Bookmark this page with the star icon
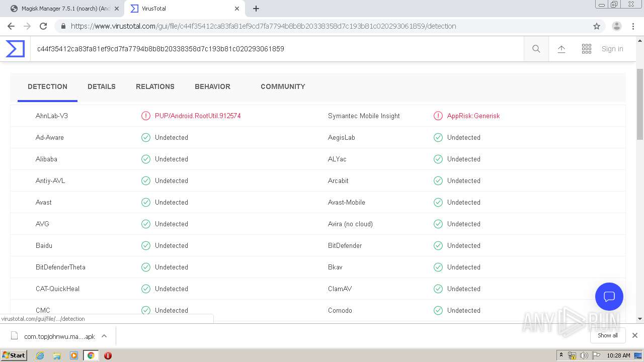The image size is (644, 362). (597, 26)
